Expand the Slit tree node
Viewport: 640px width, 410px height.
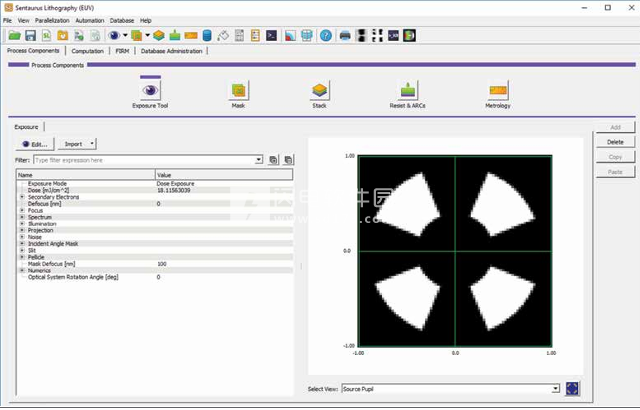(22, 250)
